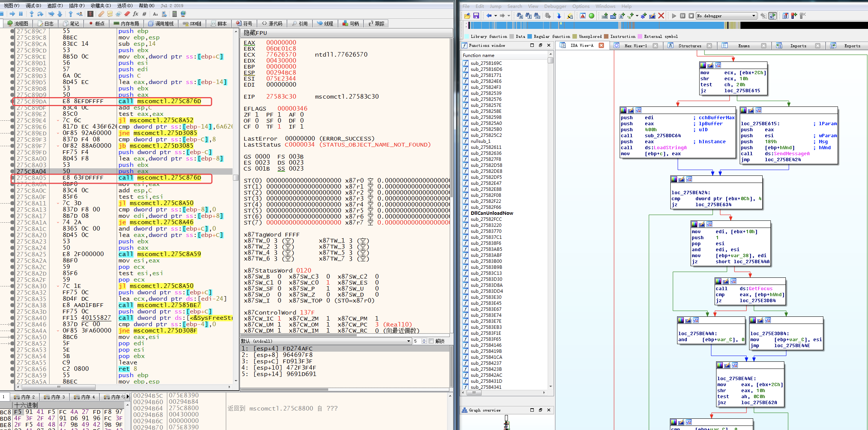This screenshot has height=430, width=868.
Task: Increment the argument count spinner
Action: [424, 340]
